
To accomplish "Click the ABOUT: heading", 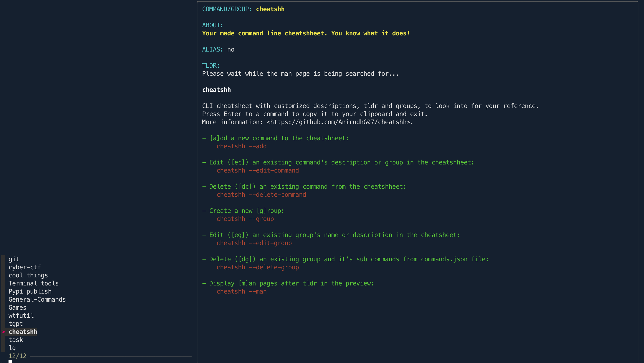I will [x=212, y=25].
